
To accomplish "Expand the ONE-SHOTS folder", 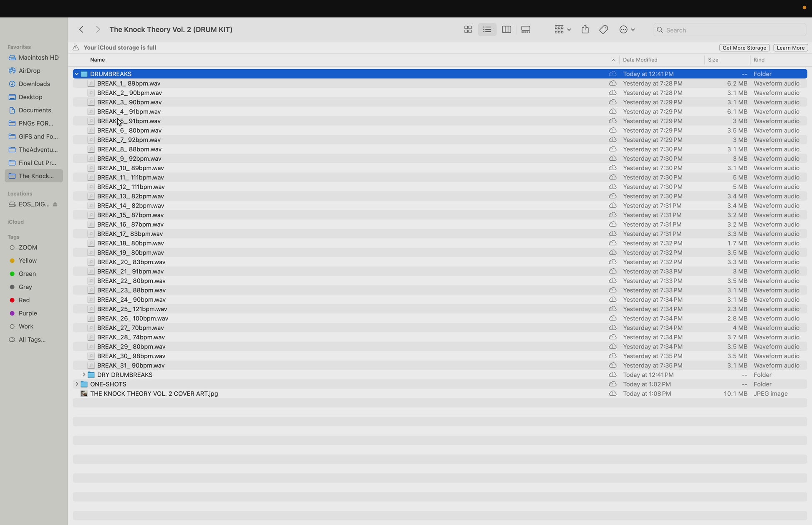I will point(77,384).
